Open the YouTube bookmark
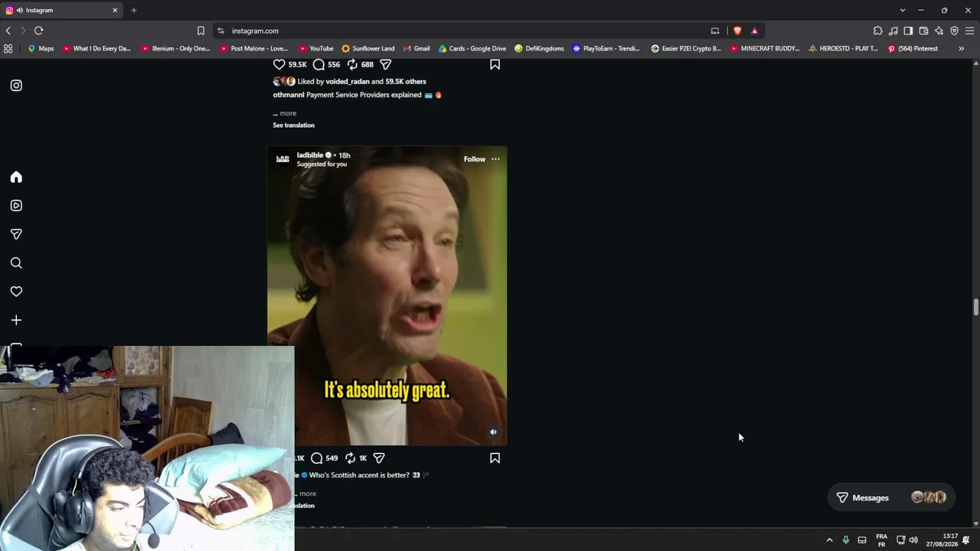Screen dimensions: 980x551 point(316,48)
